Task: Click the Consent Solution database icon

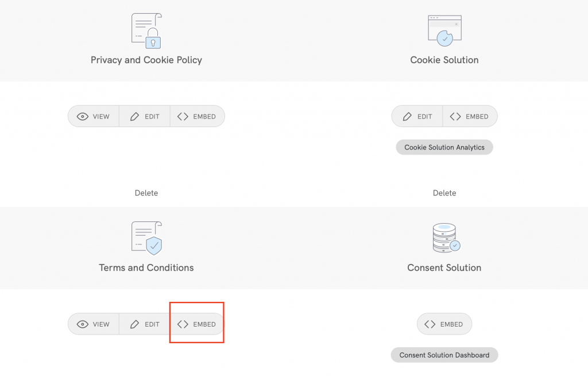Action: (444, 236)
